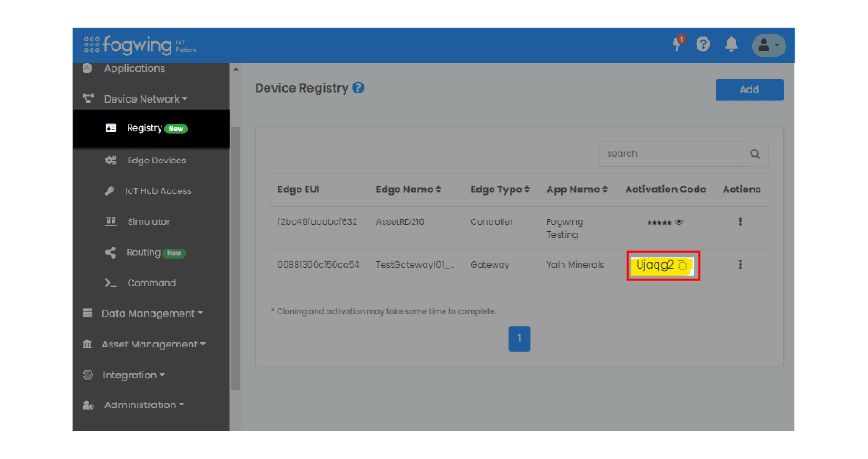This screenshot has width=868, height=459.
Task: Click the Edge EUI column header
Action: tap(298, 190)
